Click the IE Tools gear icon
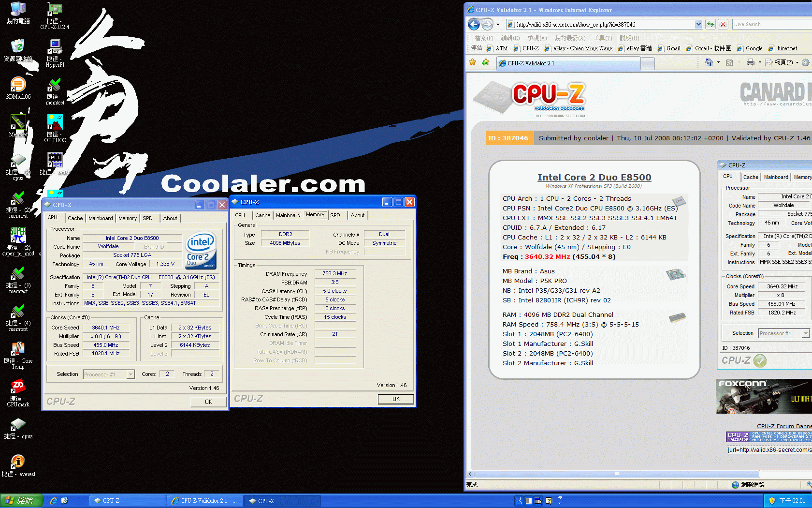The image size is (812, 508). [x=805, y=62]
